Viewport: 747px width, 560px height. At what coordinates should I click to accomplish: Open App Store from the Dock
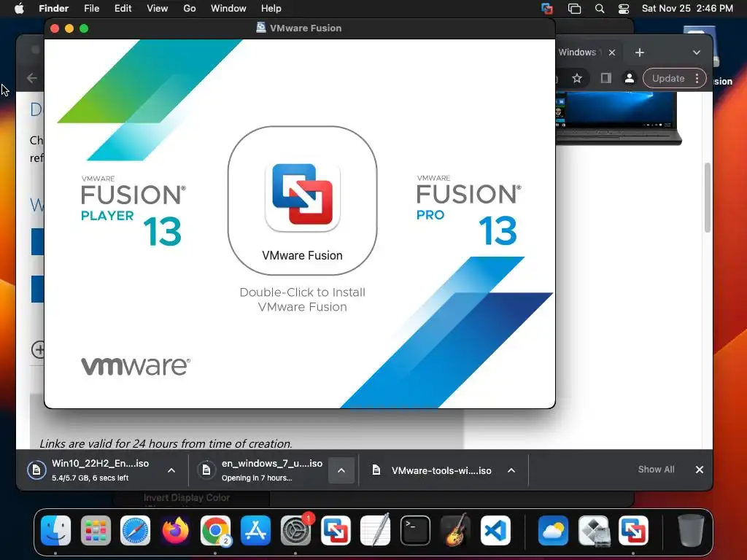255,530
